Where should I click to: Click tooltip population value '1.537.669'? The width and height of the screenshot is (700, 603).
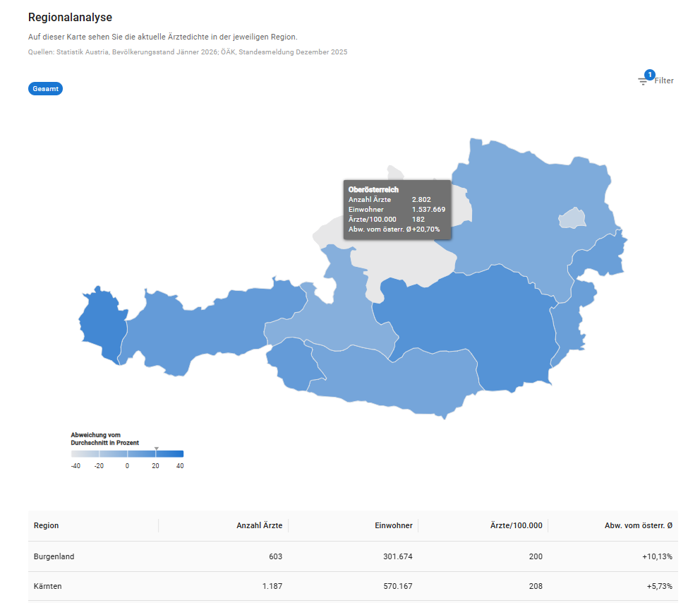[x=428, y=210]
